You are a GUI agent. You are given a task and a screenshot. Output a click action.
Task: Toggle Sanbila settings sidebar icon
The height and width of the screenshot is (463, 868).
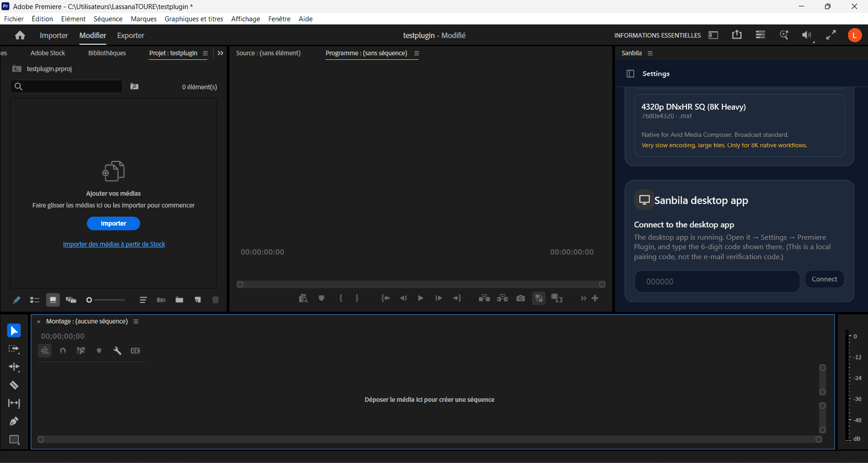point(630,74)
